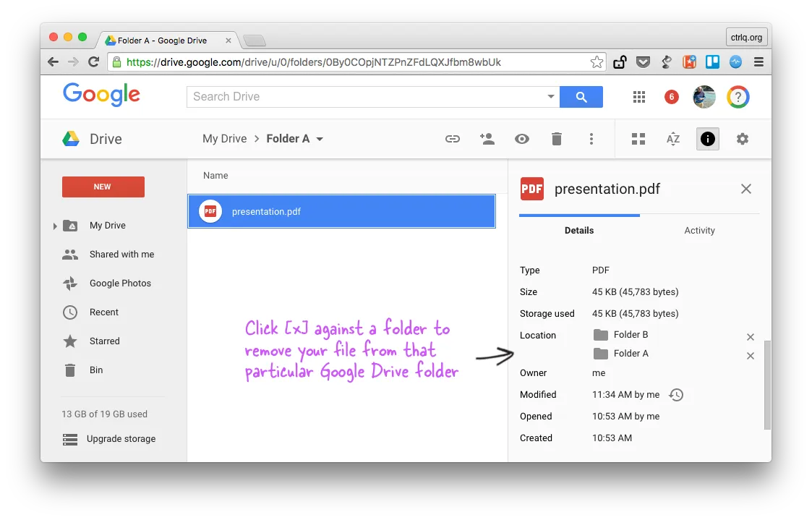Click the Google apps grid icon
The height and width of the screenshot is (520, 812).
(638, 96)
